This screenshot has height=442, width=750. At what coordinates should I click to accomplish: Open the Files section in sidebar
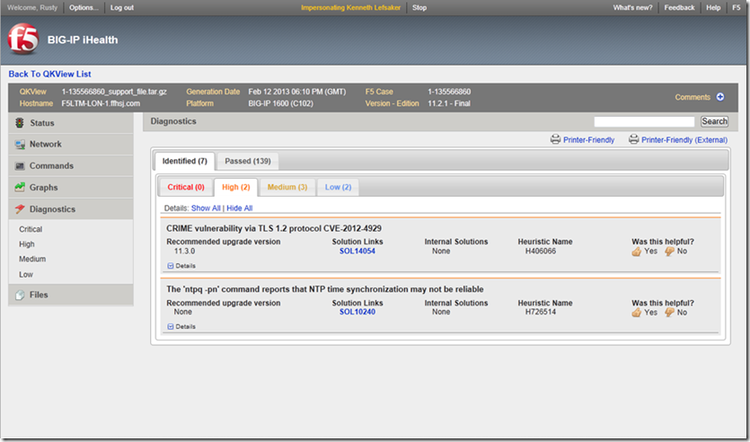tap(71, 295)
